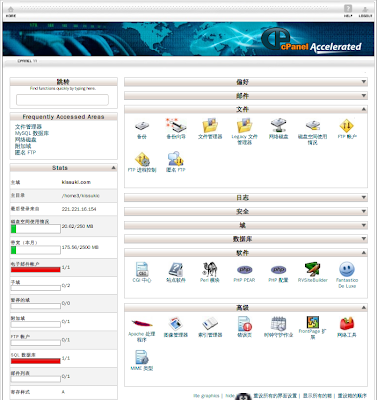Launch the RVSiteBuilder icon

tap(313, 269)
